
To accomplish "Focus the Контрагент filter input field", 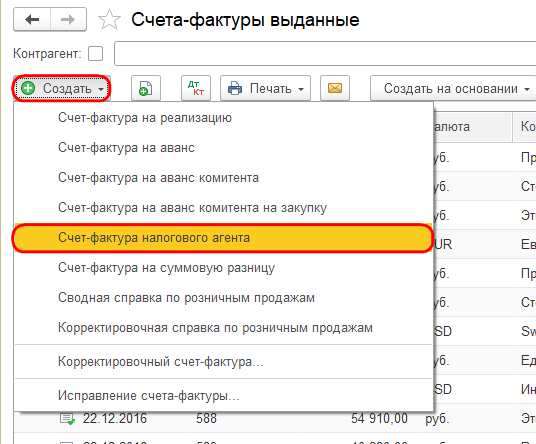I will [x=325, y=53].
